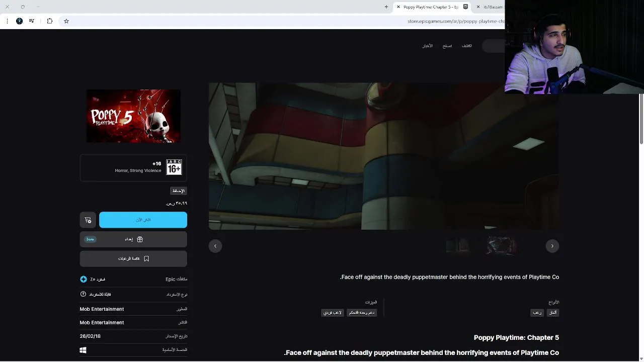Click the store search field
644x362 pixels.
494,46
